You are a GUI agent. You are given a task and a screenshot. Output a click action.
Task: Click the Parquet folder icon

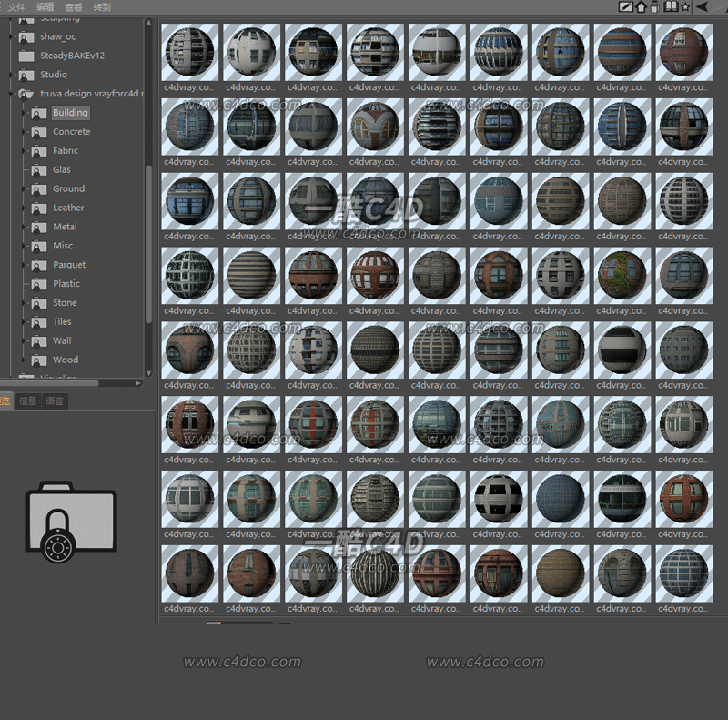tap(39, 266)
